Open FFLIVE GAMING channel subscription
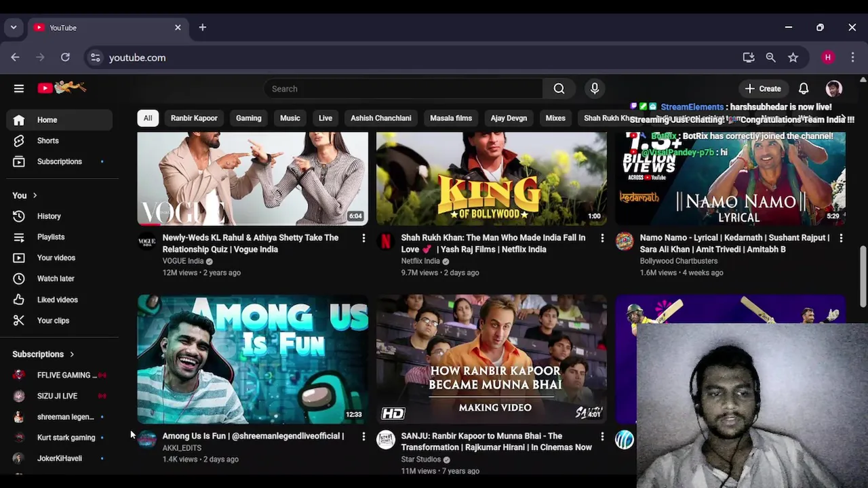 click(60, 375)
